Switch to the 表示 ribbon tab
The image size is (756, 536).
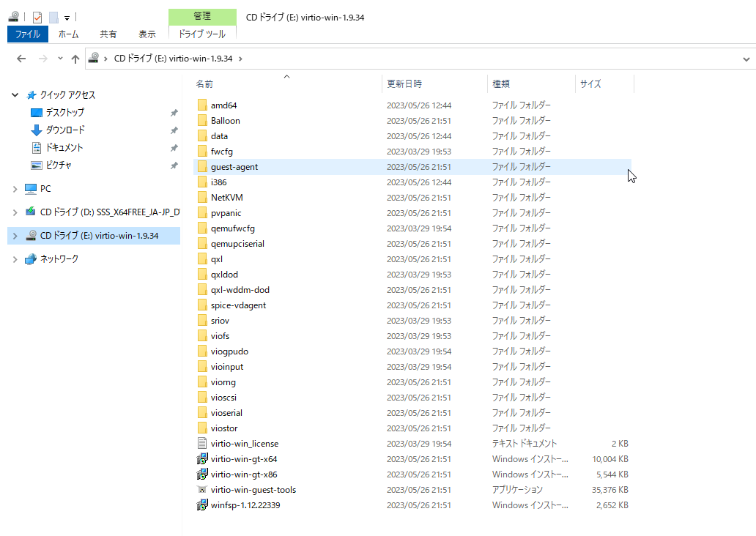[147, 34]
